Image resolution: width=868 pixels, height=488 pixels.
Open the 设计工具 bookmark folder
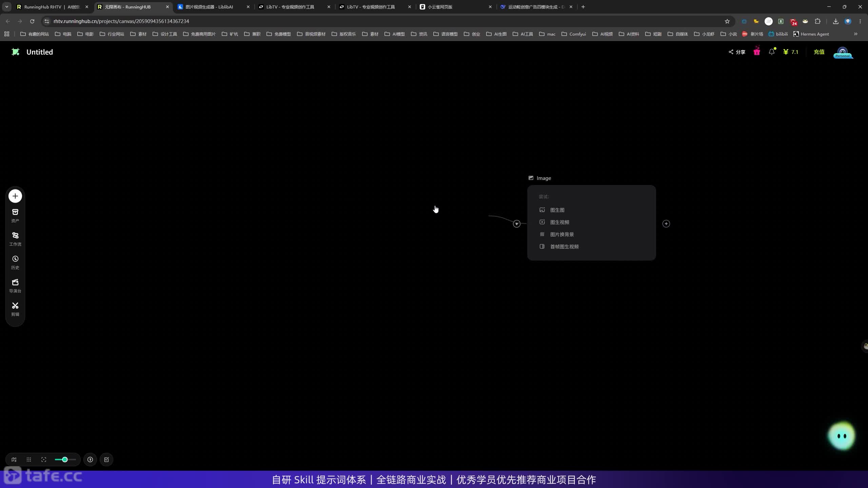[165, 34]
